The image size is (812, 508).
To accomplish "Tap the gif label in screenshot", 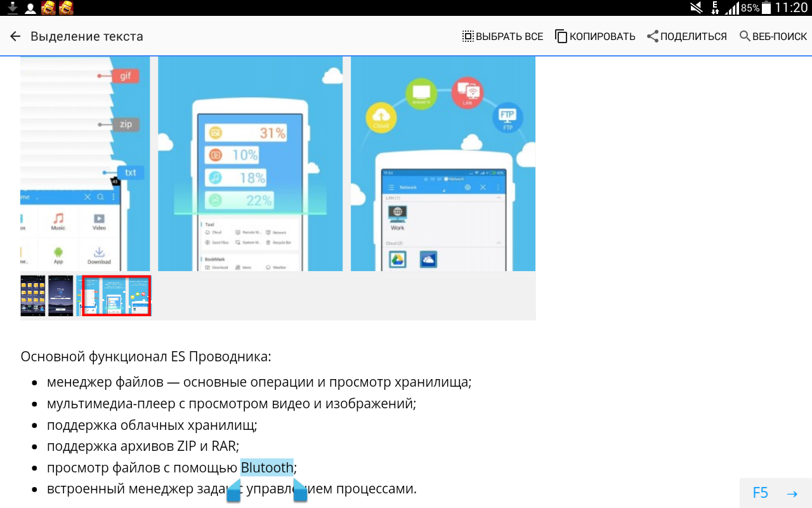I will click(x=125, y=76).
